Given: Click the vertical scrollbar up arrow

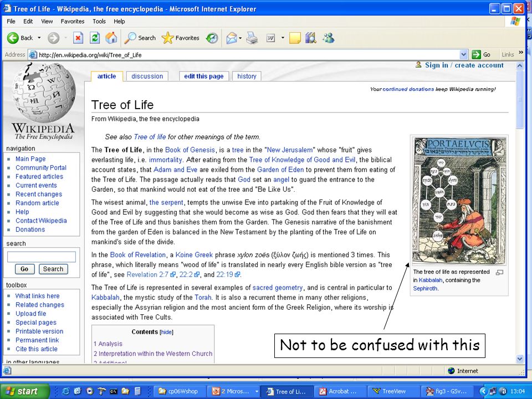Looking at the screenshot, I should [520, 66].
